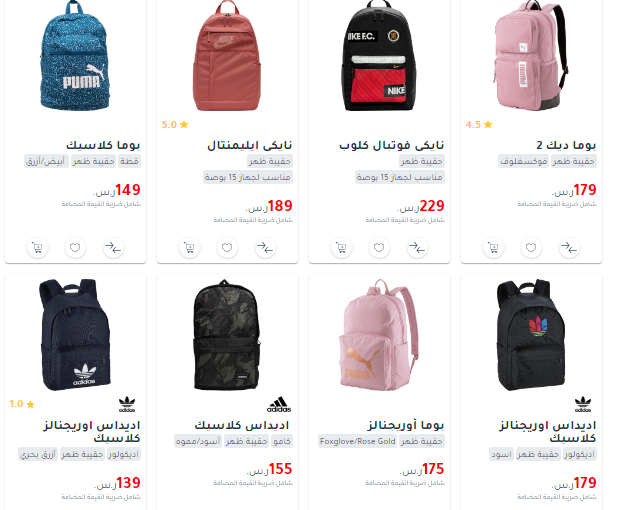Screen dimensions: 618x510
Task: Open the بوما كلاسيك product title
Action: click(x=103, y=145)
